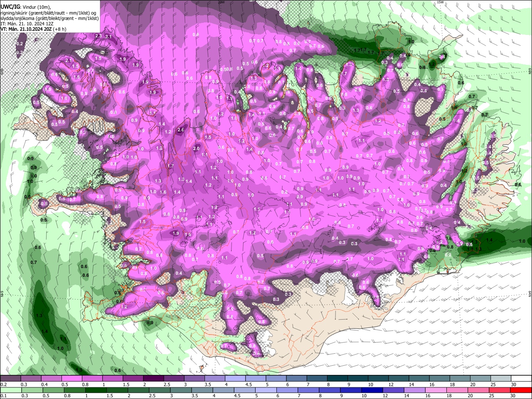Click the '2.0' precipitation value on the map

point(196,148)
